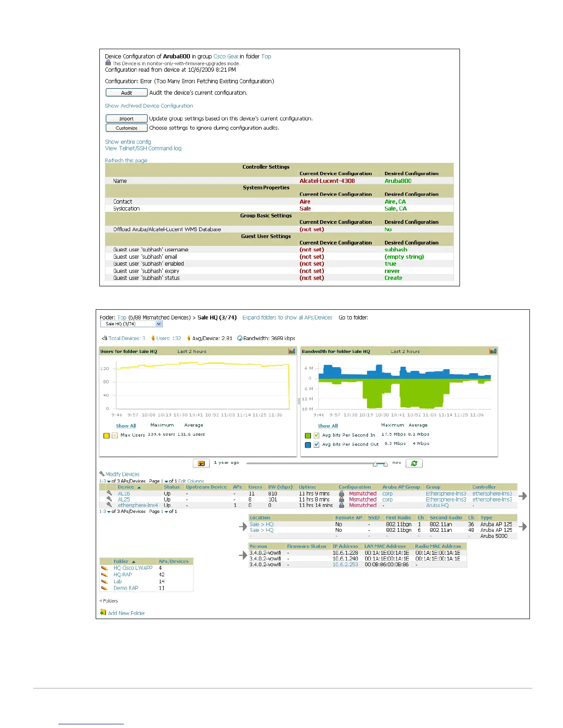Click the left timeline slider handle
Viewport: 563px width, 728px height.
[375, 464]
